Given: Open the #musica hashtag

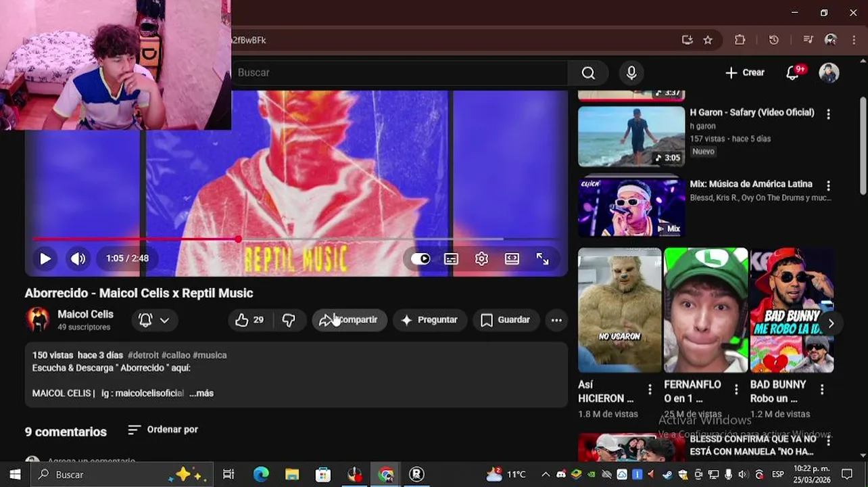Looking at the screenshot, I should tap(210, 355).
